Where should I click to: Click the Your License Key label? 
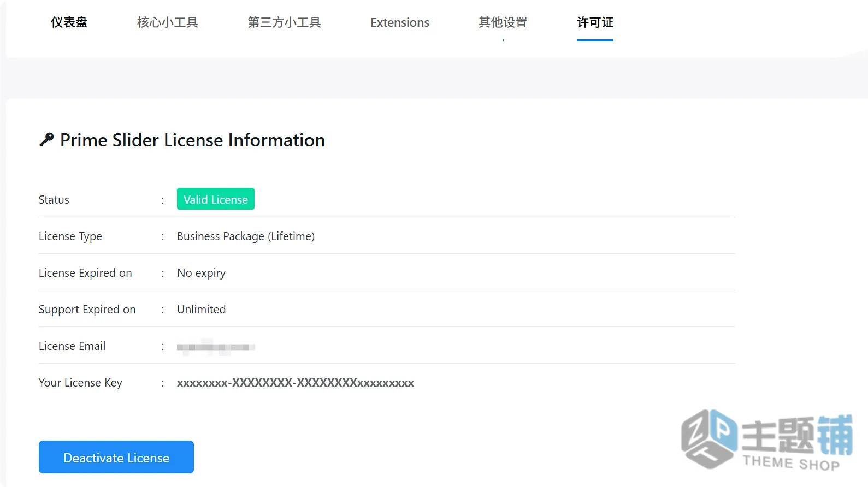[x=80, y=383]
